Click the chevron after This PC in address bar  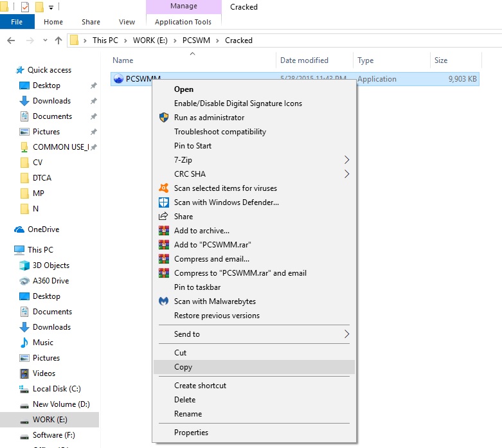click(x=125, y=40)
